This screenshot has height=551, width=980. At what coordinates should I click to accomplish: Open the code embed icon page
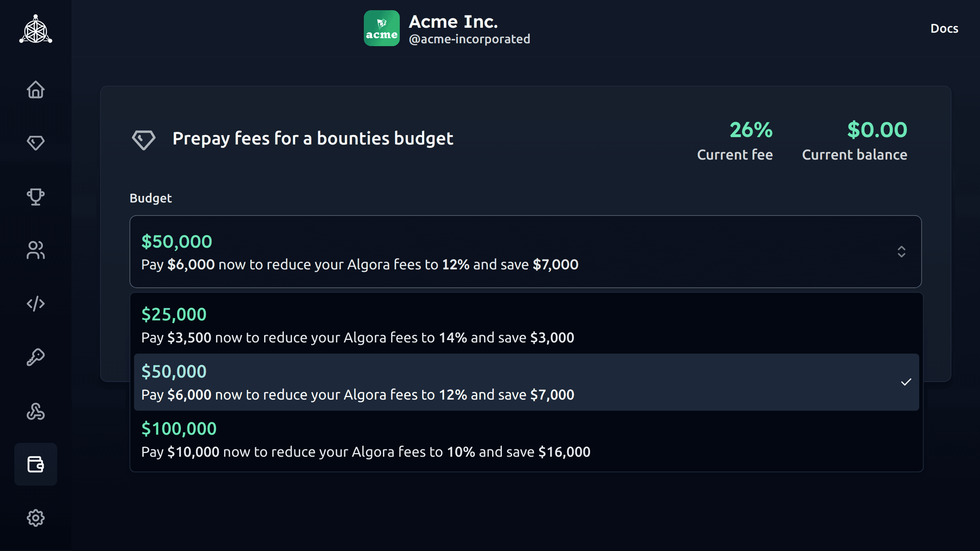(x=36, y=304)
